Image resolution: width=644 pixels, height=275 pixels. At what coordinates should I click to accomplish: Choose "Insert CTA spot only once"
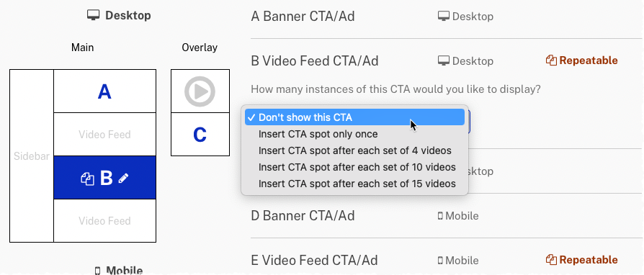tap(354, 134)
